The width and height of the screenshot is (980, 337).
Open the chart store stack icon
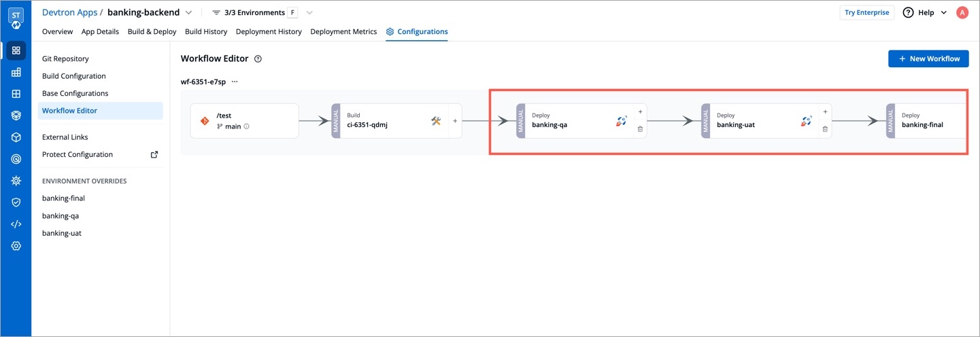(x=16, y=116)
